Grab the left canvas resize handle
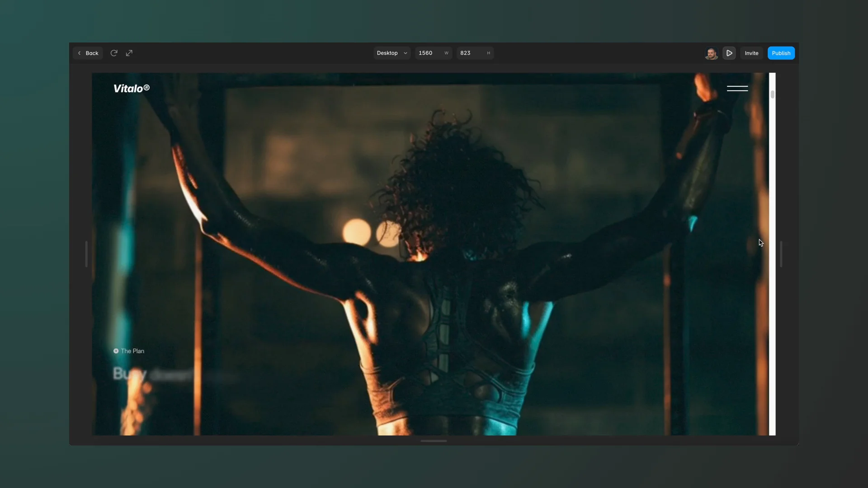Viewport: 868px width, 488px height. 86,254
